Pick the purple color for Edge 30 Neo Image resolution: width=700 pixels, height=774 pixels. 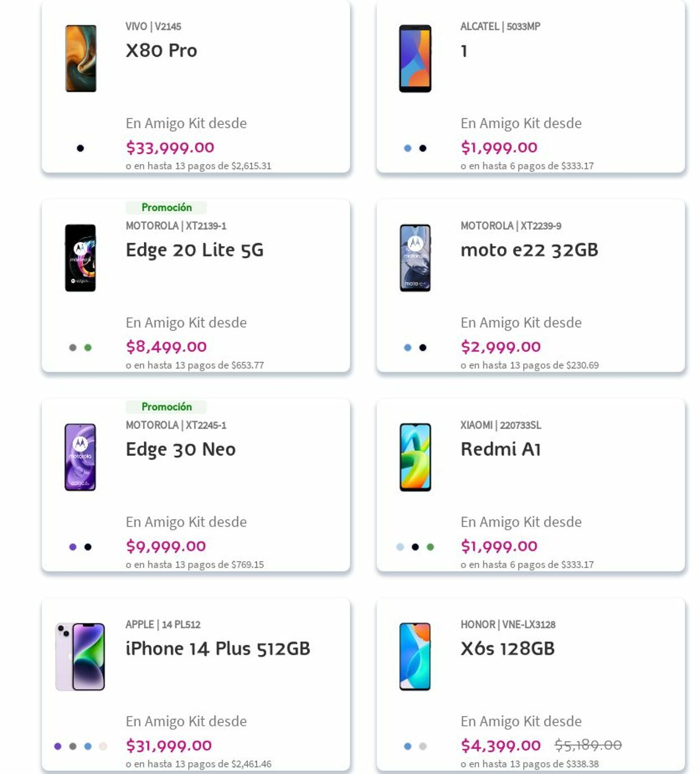73,547
